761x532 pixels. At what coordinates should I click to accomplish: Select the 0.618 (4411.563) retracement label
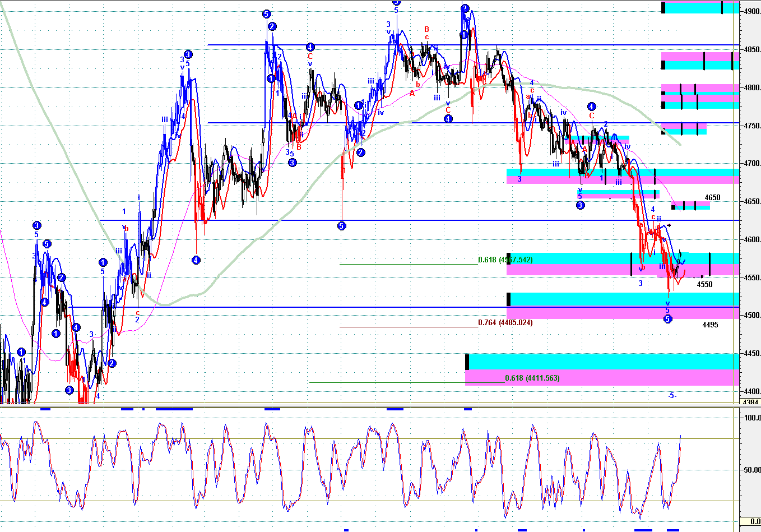[532, 378]
